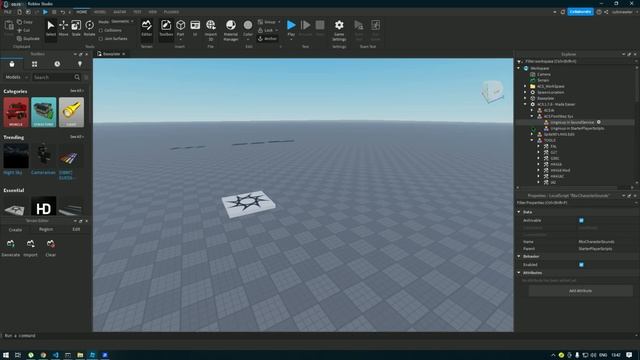Click the Duplicate button in Clipboard group
The image size is (640, 360).
click(28, 39)
